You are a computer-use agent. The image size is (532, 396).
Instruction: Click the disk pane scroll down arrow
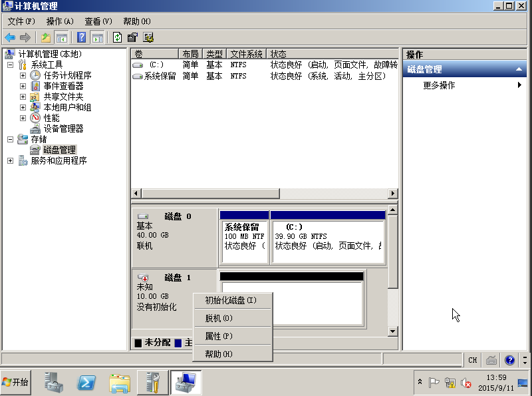(392, 331)
